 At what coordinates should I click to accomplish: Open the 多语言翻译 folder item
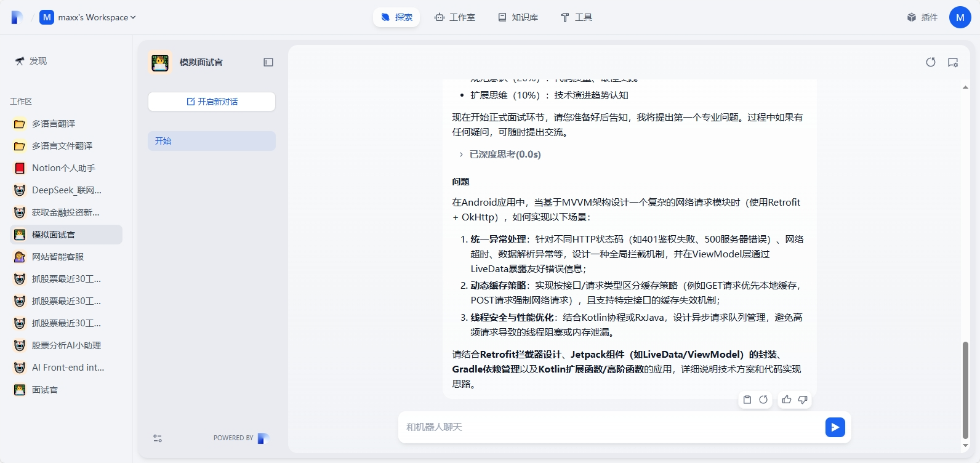(66, 124)
